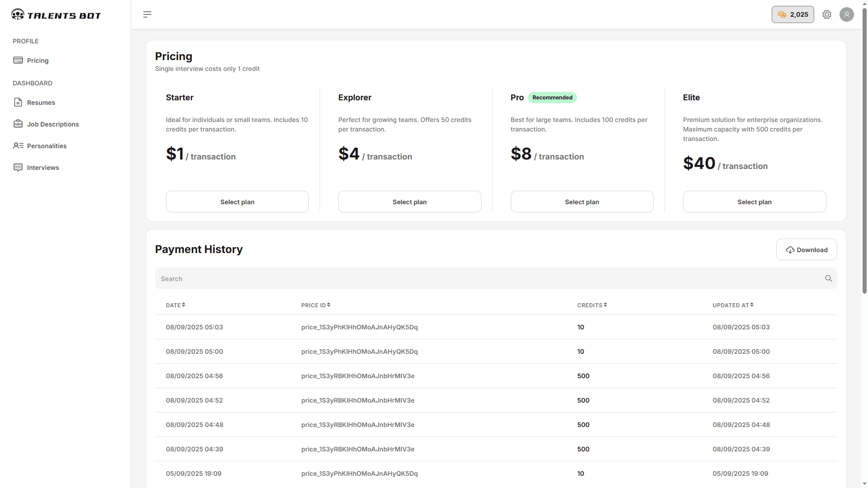Open the settings gear icon
This screenshot has height=488, width=868.
(x=827, y=14)
